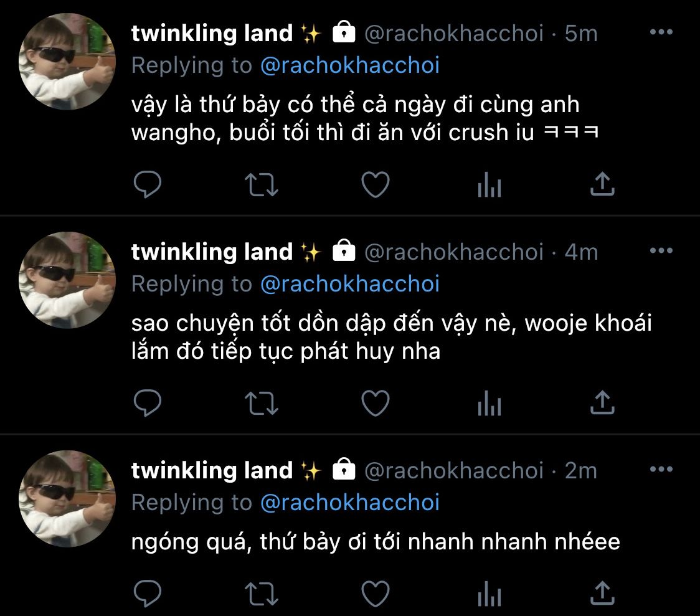
Task: Open @rachokhacchoi mention in first tweet
Action: 350,65
